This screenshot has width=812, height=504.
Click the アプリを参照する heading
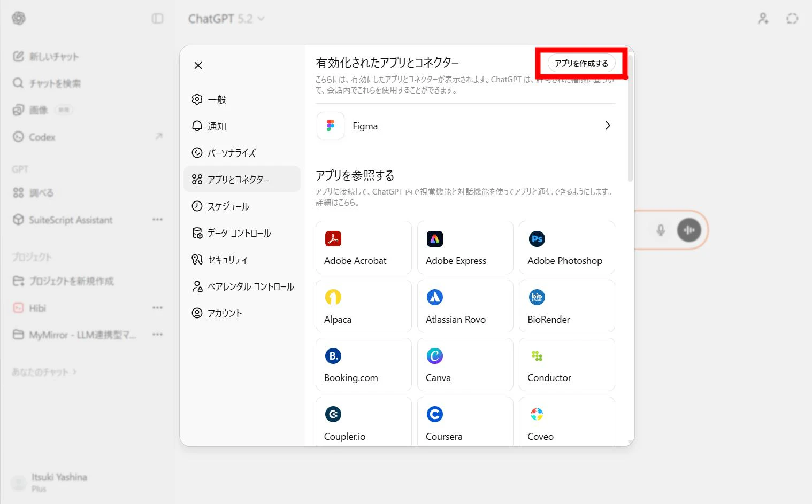(x=355, y=175)
